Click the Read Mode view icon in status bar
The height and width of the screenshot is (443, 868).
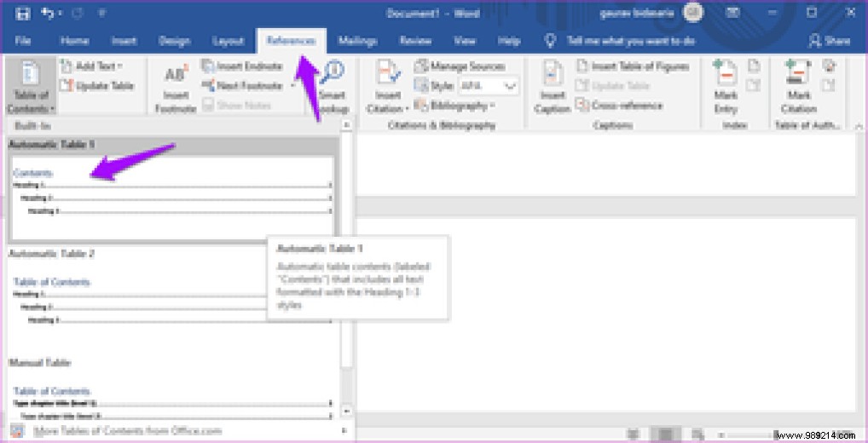[633, 434]
